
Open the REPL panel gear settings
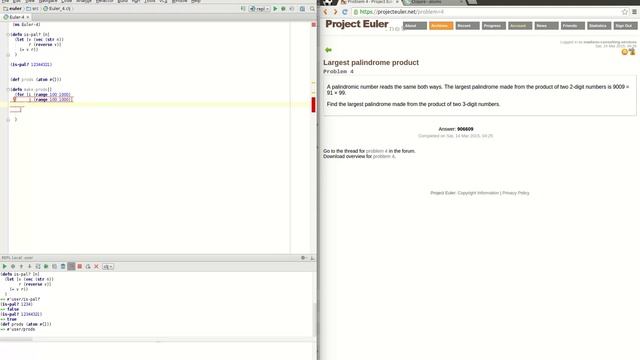(303, 258)
